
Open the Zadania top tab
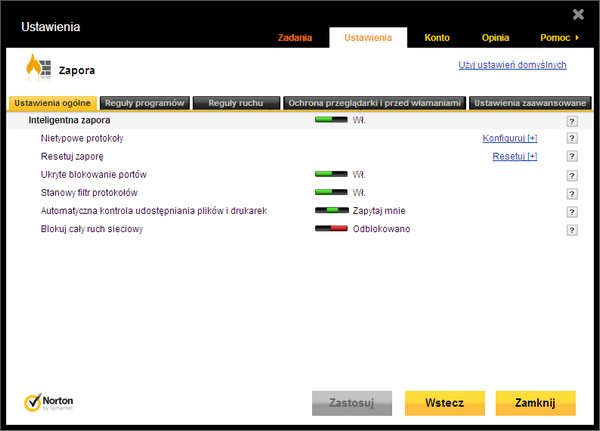coord(294,38)
